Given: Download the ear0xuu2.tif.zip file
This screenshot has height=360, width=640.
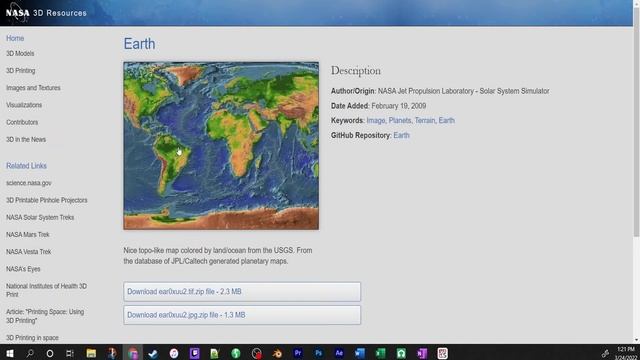Looking at the screenshot, I should [x=242, y=292].
